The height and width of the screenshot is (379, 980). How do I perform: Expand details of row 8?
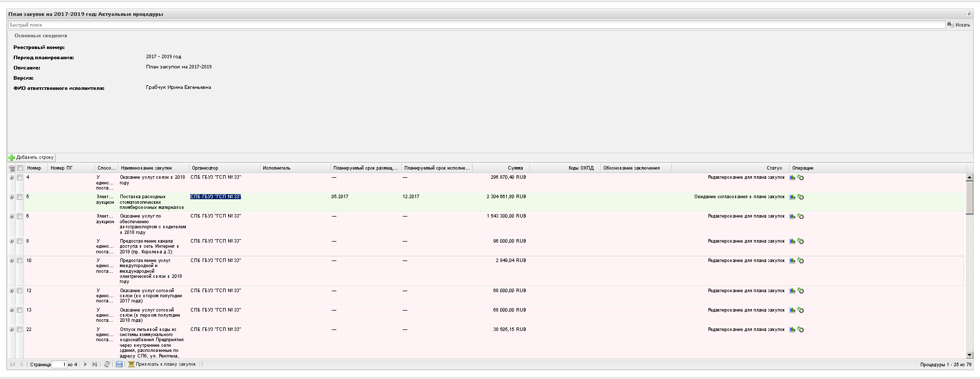tap(12, 242)
